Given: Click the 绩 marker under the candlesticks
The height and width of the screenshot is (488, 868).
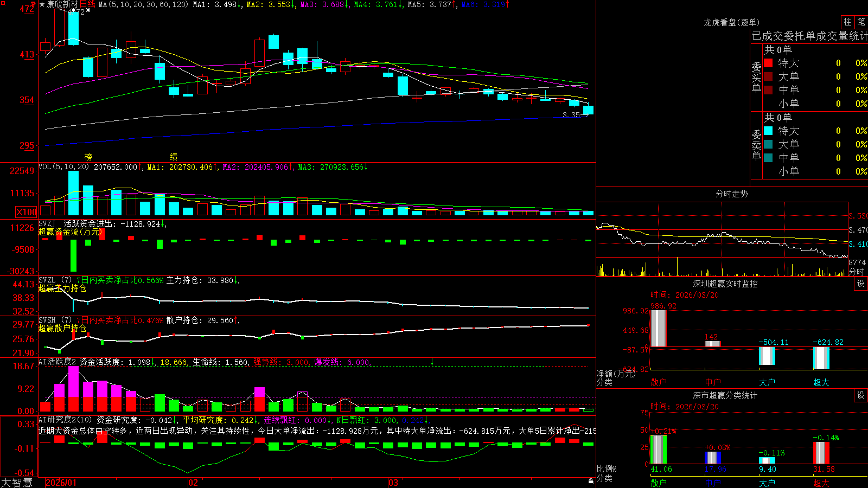Looking at the screenshot, I should 174,157.
